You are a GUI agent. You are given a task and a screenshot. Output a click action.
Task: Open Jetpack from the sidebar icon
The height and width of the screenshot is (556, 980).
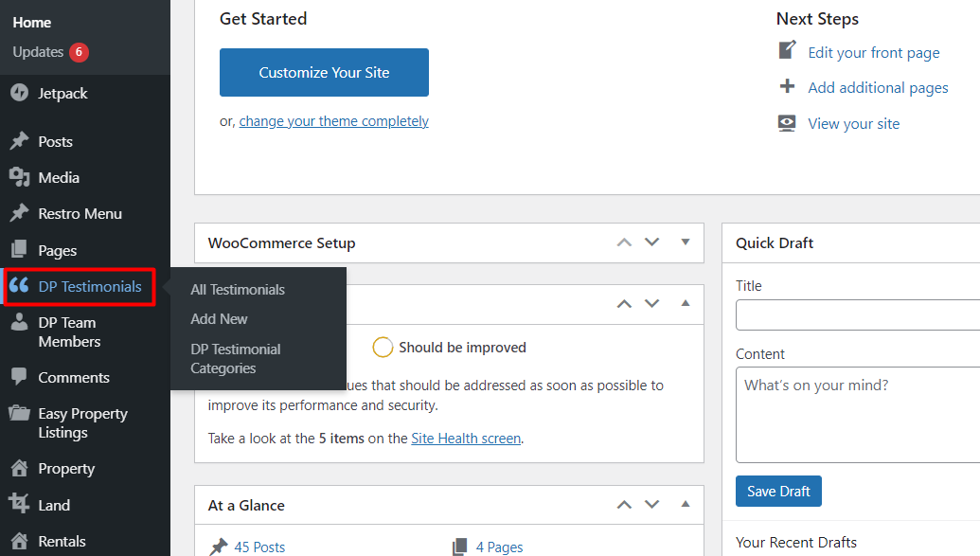(x=21, y=93)
